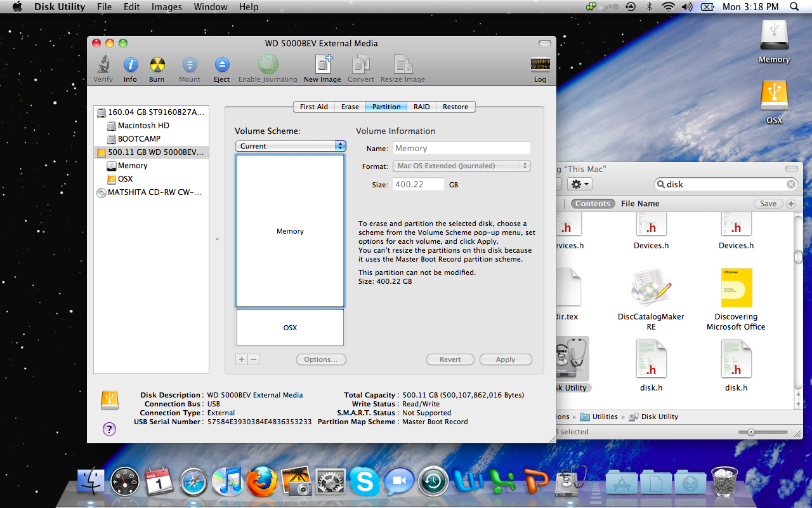The height and width of the screenshot is (508, 812).
Task: Click the Burn toolbar icon
Action: (x=157, y=65)
